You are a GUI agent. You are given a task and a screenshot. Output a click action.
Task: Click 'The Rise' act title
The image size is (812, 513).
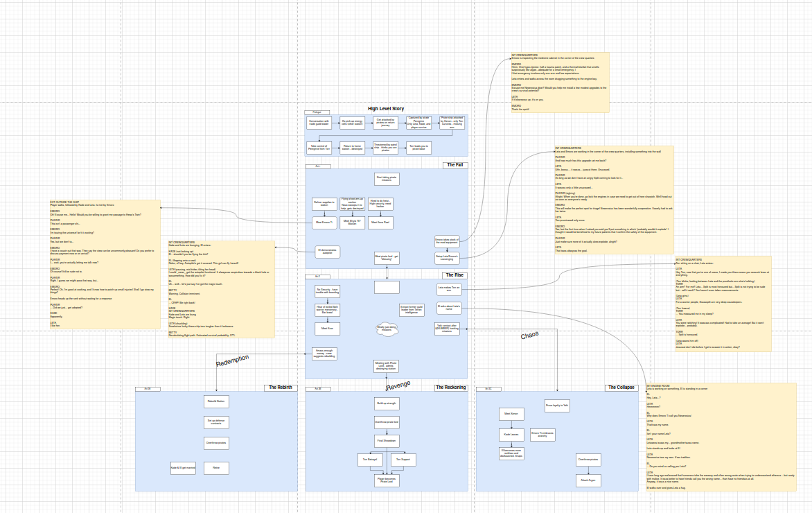click(x=454, y=275)
